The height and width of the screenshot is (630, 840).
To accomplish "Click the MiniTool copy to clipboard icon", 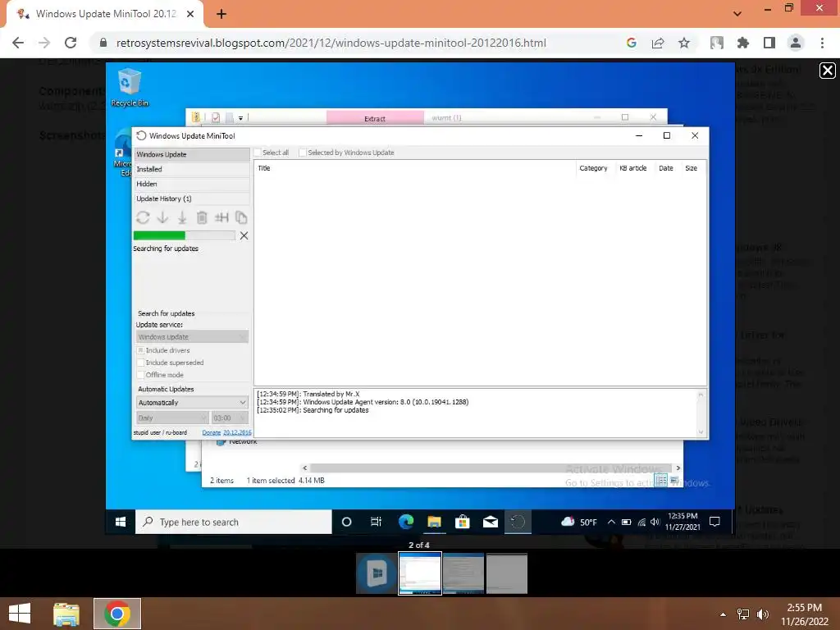I will (241, 217).
